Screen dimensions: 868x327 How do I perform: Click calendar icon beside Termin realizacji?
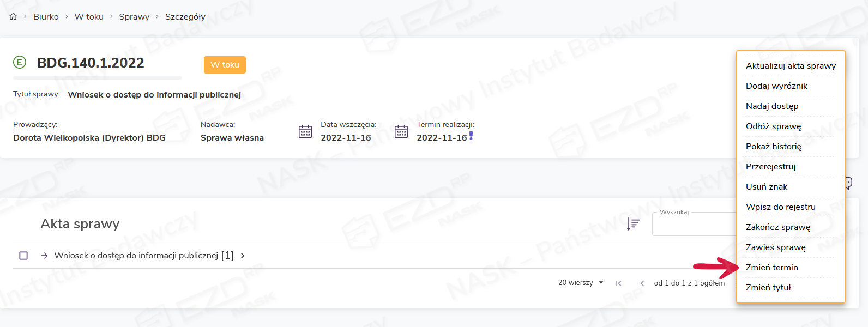pyautogui.click(x=401, y=131)
